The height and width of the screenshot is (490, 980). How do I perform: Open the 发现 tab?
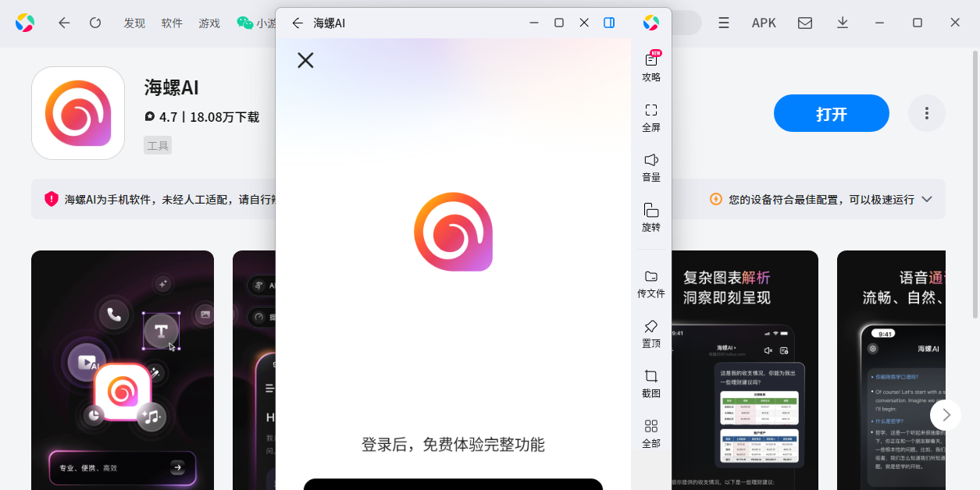coord(134,23)
